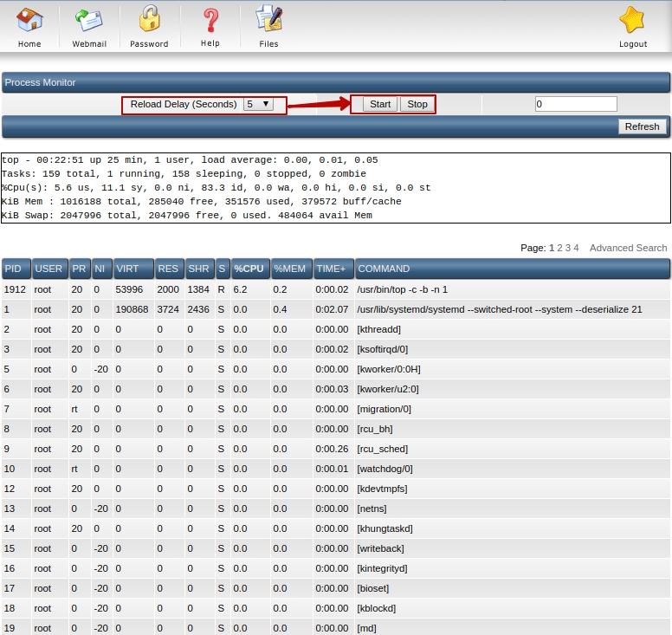
Task: Sort processes by PID column header
Action: coord(15,269)
